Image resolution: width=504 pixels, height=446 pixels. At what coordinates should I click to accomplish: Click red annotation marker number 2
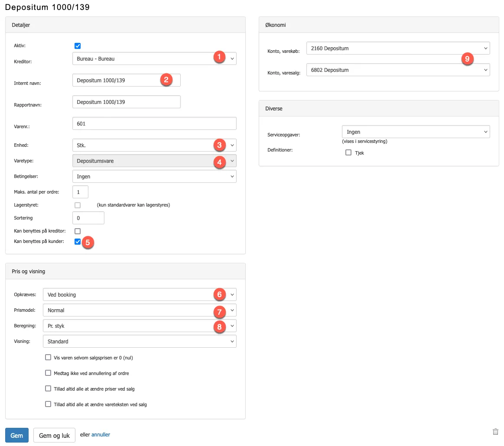point(165,80)
